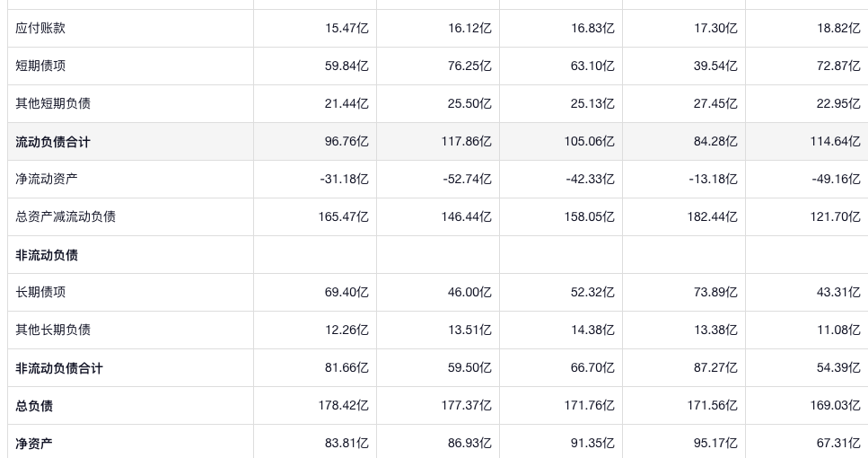Click the 非流动负债 section heading
868x458 pixels.
(47, 255)
